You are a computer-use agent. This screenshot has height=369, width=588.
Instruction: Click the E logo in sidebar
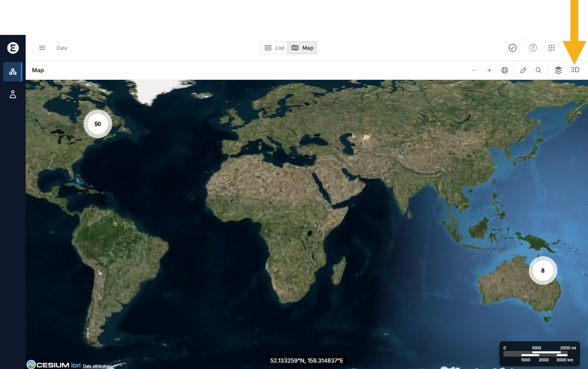(13, 48)
